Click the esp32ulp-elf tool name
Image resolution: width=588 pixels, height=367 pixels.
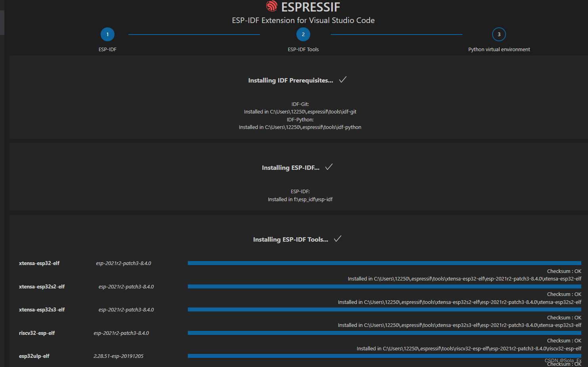[x=34, y=356]
